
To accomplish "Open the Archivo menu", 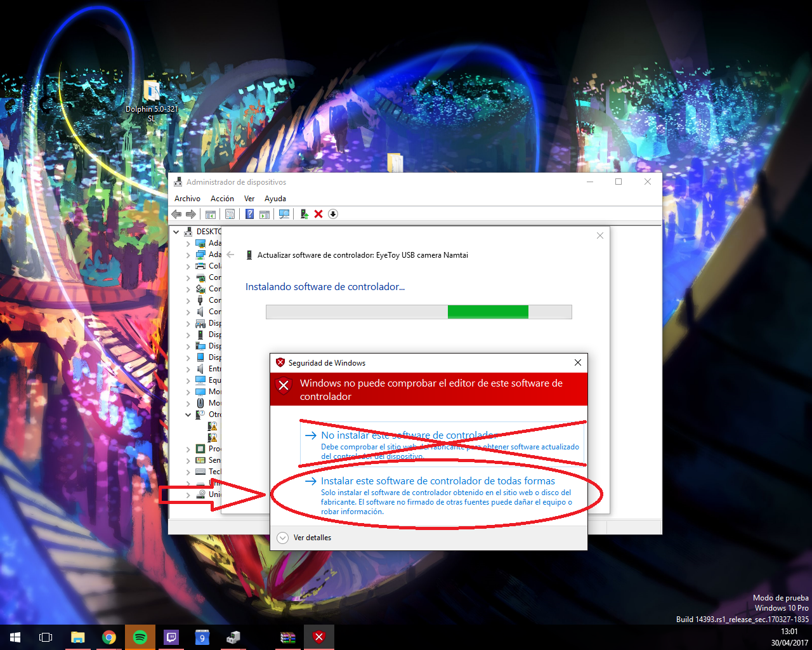I will click(x=187, y=199).
